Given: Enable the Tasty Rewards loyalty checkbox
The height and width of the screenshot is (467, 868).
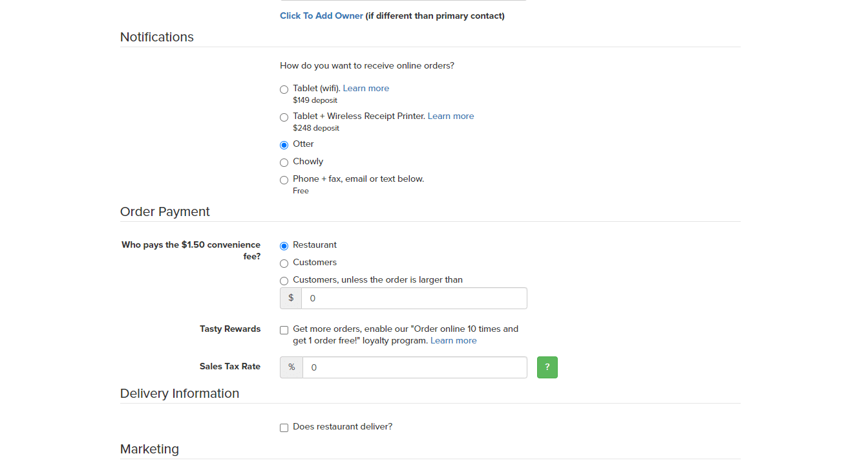Looking at the screenshot, I should tap(284, 330).
